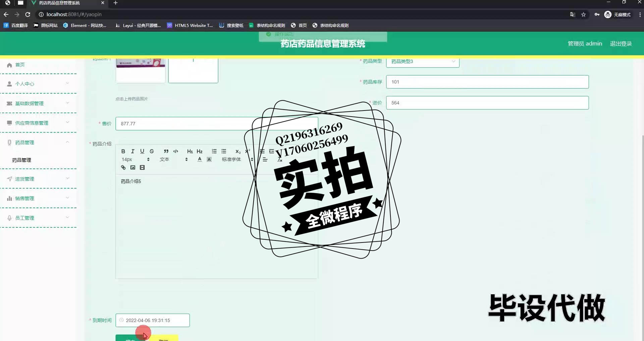644x341 pixels.
Task: Click the 售价 input field
Action: (217, 124)
